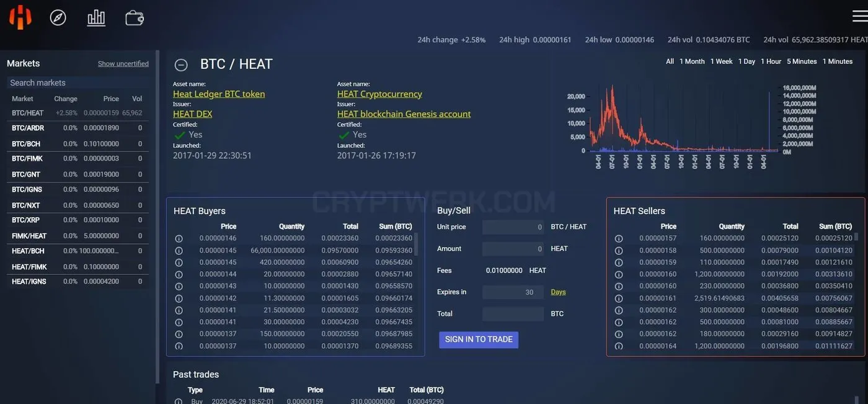868x404 pixels.
Task: Open the bar chart trading icon
Action: tap(96, 17)
